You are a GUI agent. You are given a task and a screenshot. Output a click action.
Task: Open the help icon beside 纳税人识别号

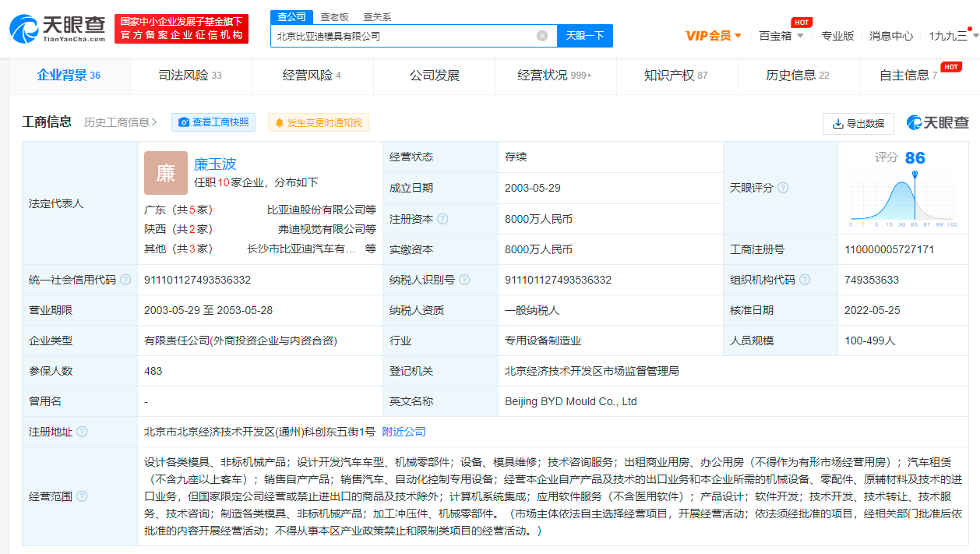point(464,280)
